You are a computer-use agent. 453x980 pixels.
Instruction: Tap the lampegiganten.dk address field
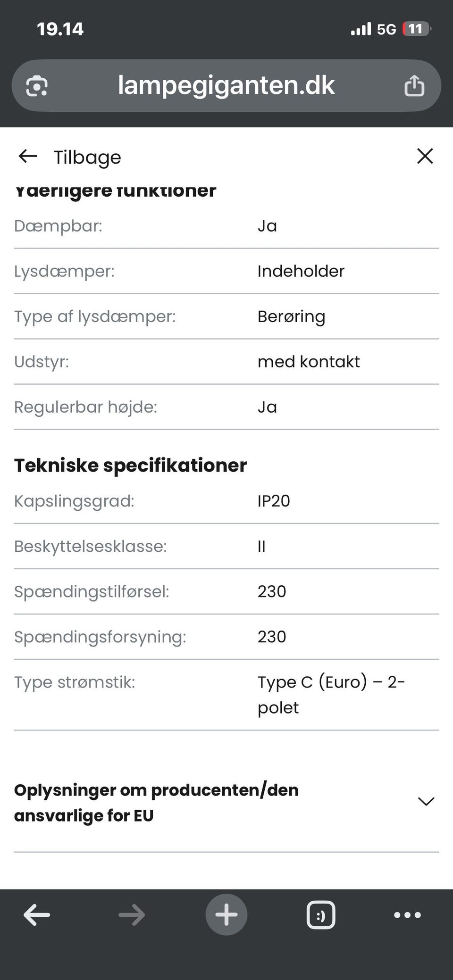[226, 85]
